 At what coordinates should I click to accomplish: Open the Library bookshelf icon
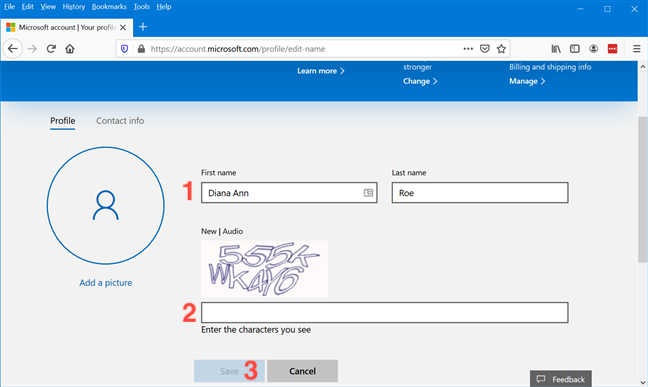click(556, 49)
